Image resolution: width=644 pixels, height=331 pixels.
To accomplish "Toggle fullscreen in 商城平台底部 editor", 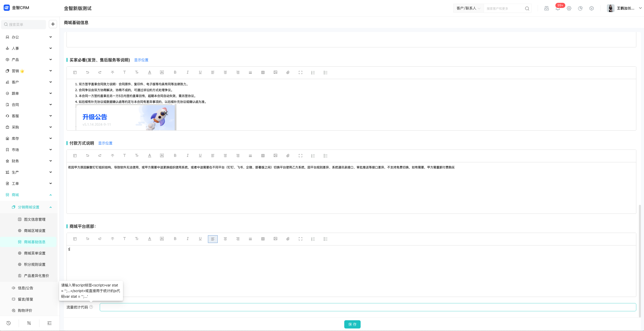I will pos(300,239).
